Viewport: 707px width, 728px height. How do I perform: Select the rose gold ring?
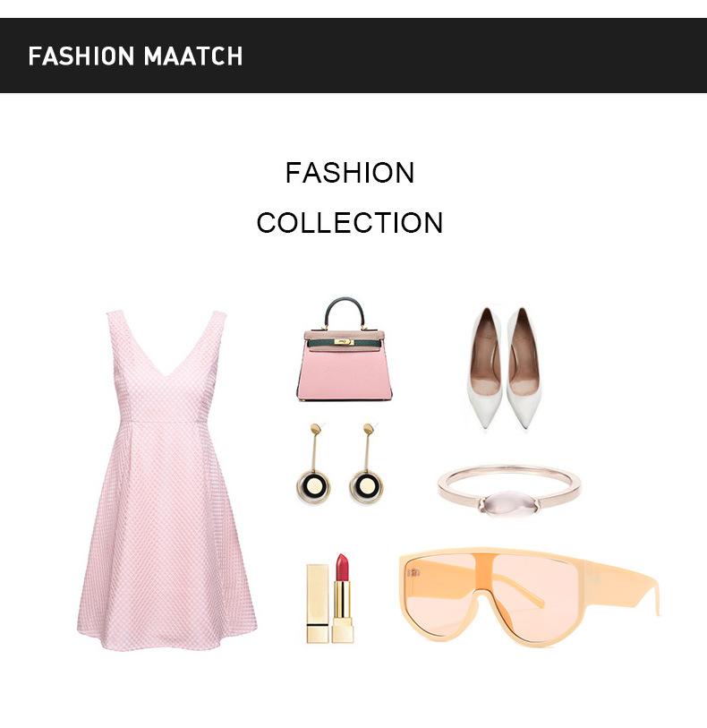(x=509, y=492)
